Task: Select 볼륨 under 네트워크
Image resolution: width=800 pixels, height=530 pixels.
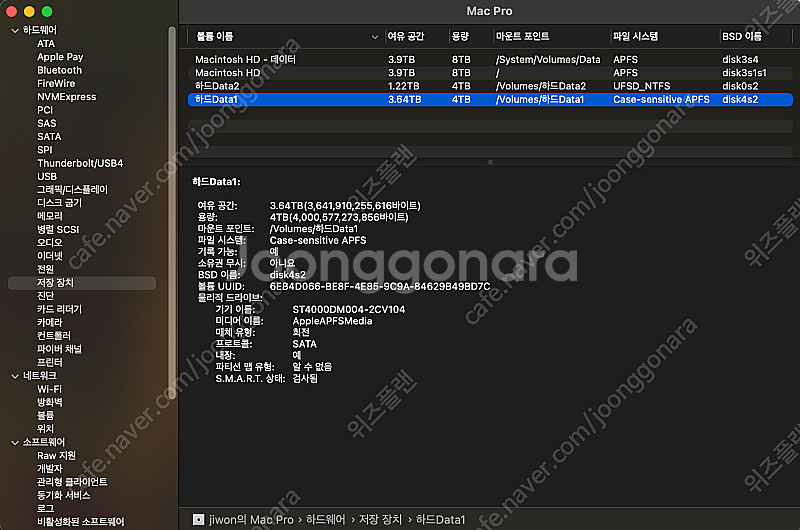Action: pyautogui.click(x=45, y=416)
